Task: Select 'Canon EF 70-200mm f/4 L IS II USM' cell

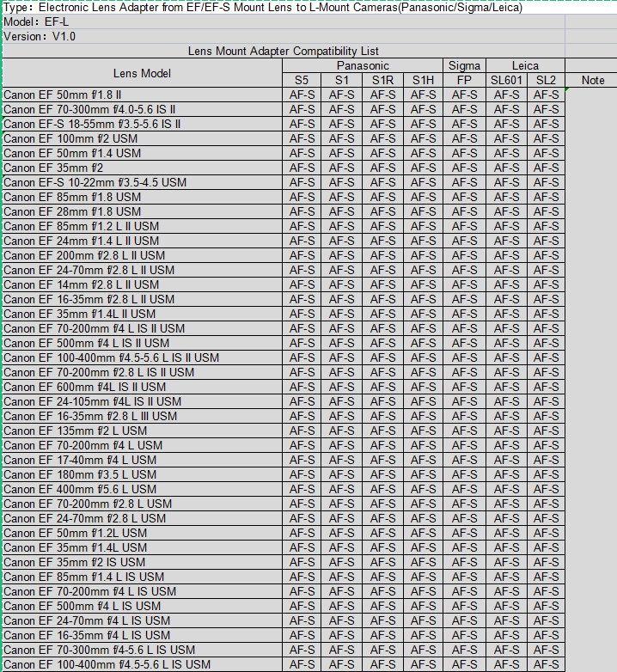Action: 143,328
